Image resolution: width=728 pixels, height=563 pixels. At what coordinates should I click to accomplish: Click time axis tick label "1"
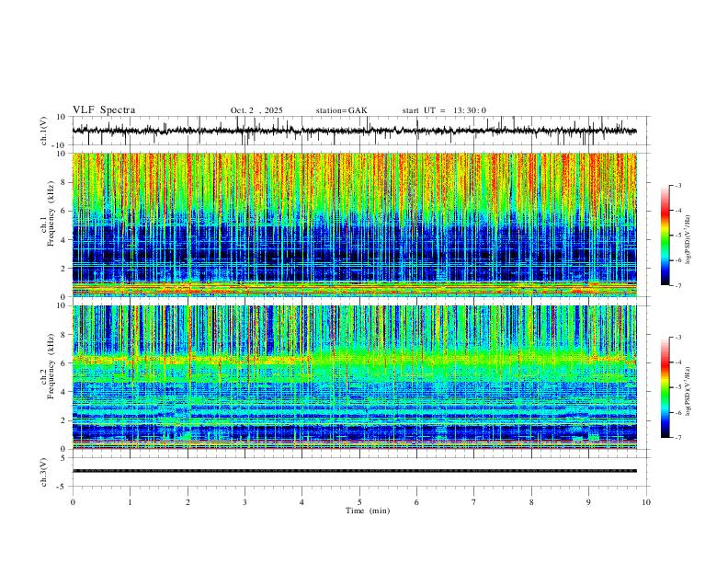[130, 502]
